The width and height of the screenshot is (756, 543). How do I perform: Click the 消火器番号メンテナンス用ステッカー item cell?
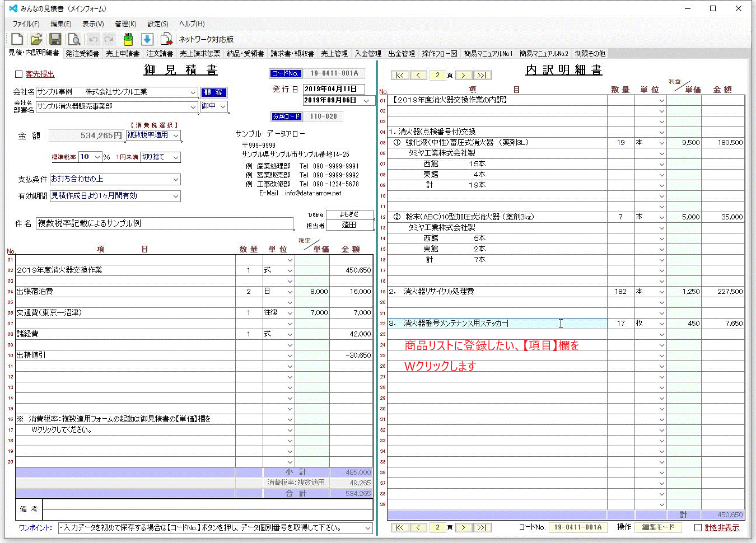[497, 324]
